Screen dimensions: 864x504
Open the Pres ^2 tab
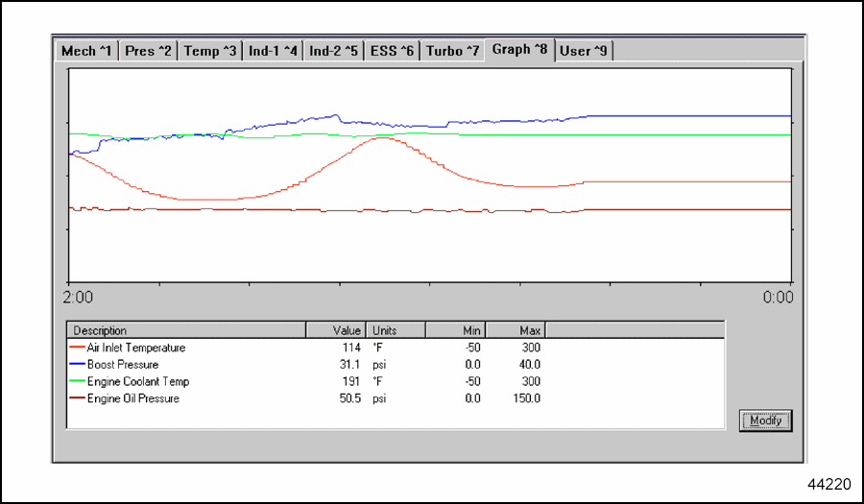pyautogui.click(x=149, y=51)
